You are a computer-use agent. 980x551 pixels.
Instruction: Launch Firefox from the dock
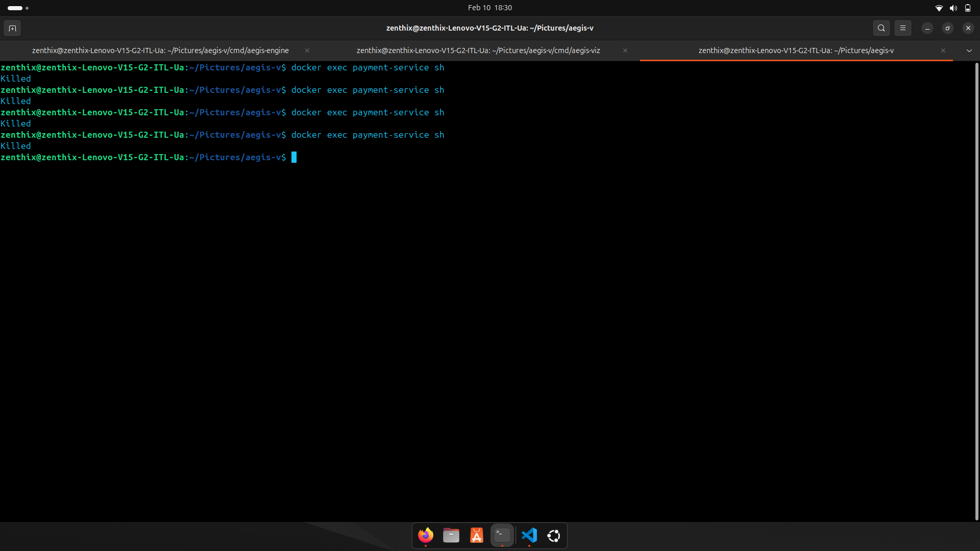click(426, 535)
